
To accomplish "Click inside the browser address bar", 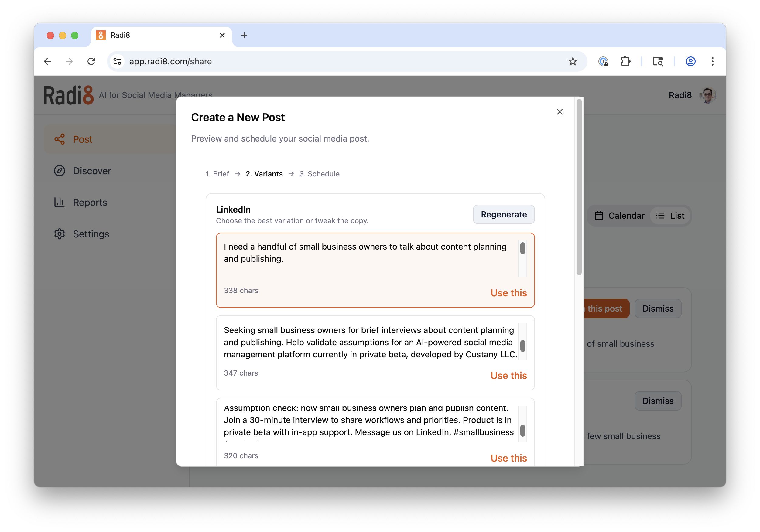I will tap(298, 61).
